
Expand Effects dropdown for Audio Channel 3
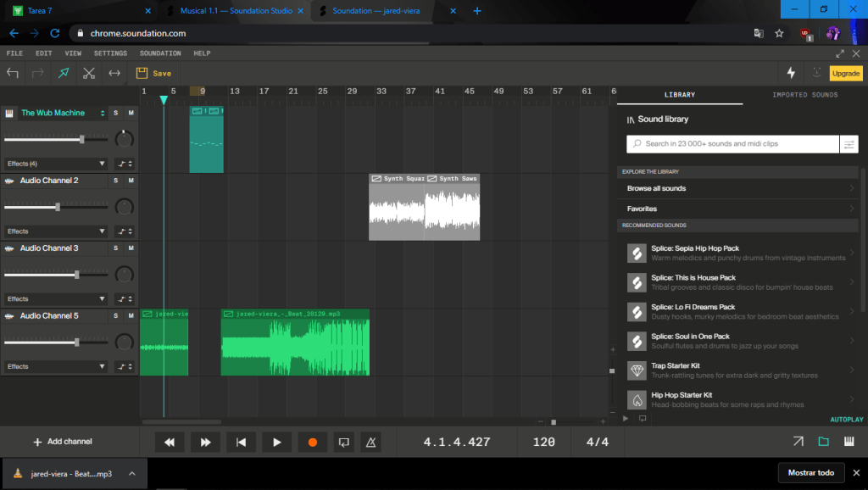(x=56, y=299)
